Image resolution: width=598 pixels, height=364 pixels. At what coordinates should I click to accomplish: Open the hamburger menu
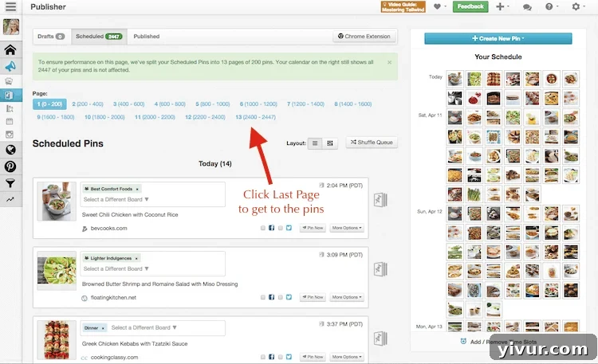point(10,6)
